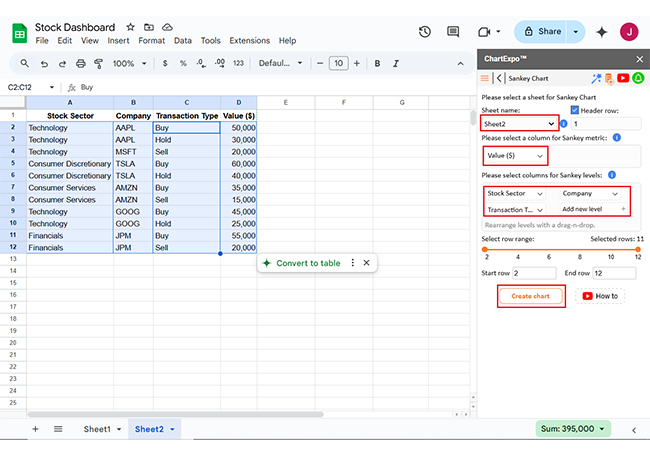Open Gemini sparkle assistant icon
650x456 pixels.
pos(601,32)
